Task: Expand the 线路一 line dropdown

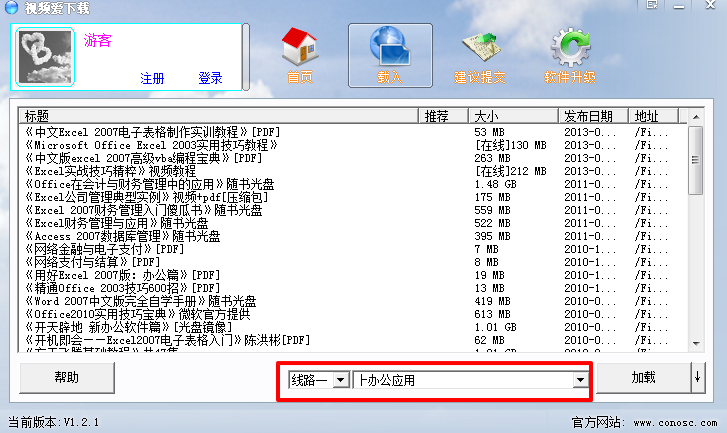Action: (341, 380)
